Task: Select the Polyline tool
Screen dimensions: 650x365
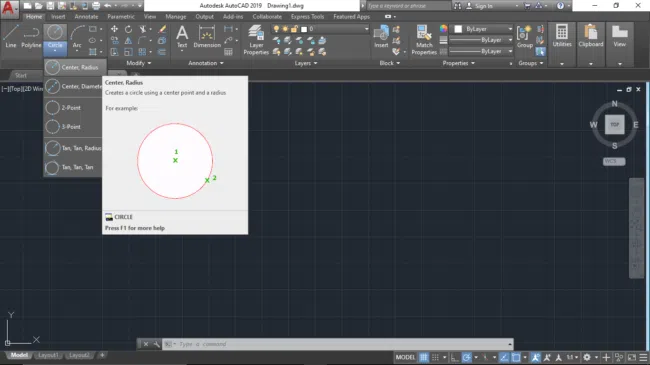Action: 31,36
